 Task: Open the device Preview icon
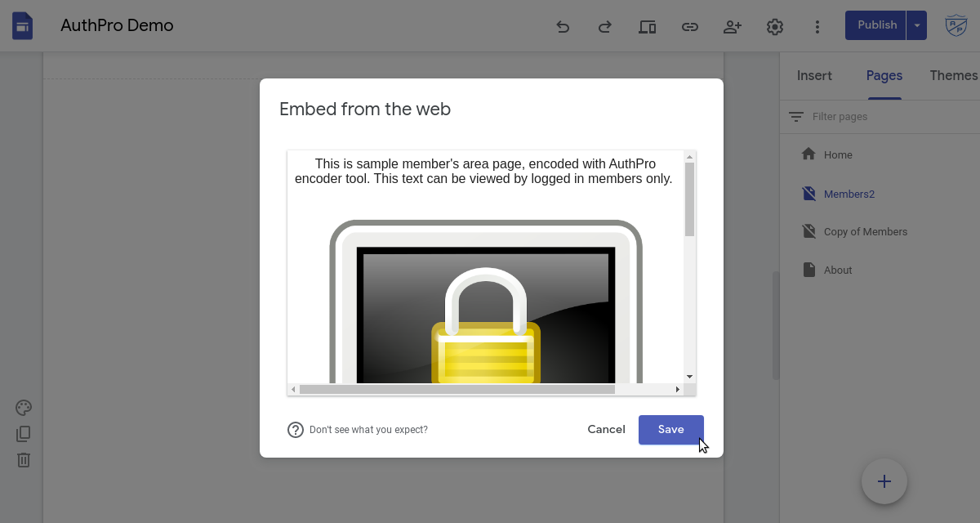pyautogui.click(x=648, y=26)
